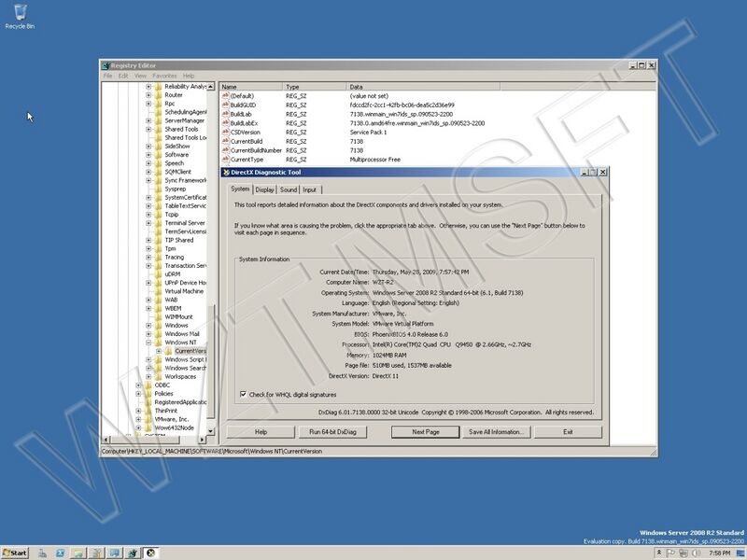Expand the Tpm tree node
The width and height of the screenshot is (747, 560).
tap(148, 248)
